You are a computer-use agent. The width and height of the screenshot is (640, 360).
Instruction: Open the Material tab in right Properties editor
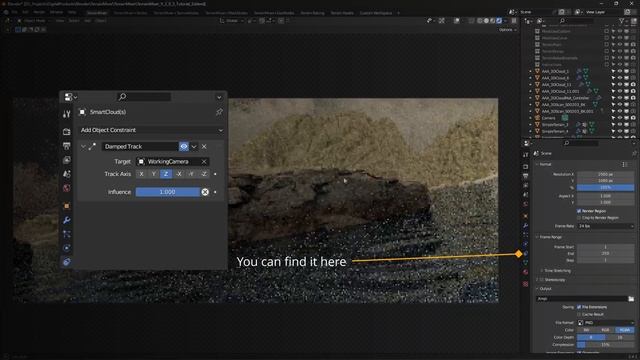[526, 272]
